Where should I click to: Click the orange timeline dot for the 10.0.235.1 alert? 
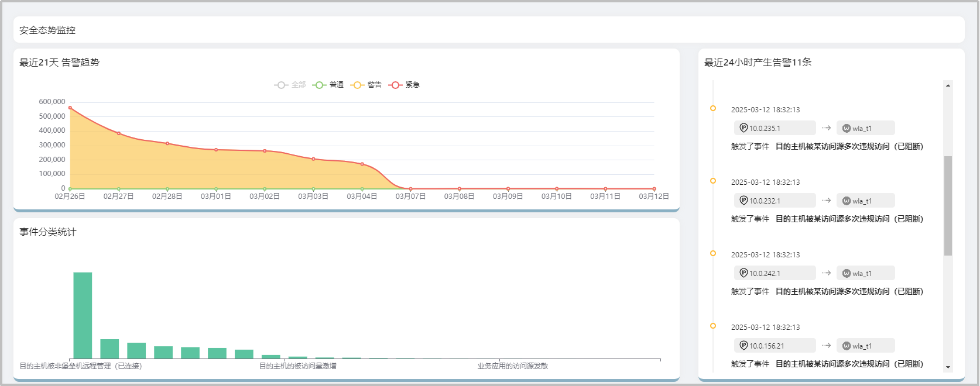[713, 108]
